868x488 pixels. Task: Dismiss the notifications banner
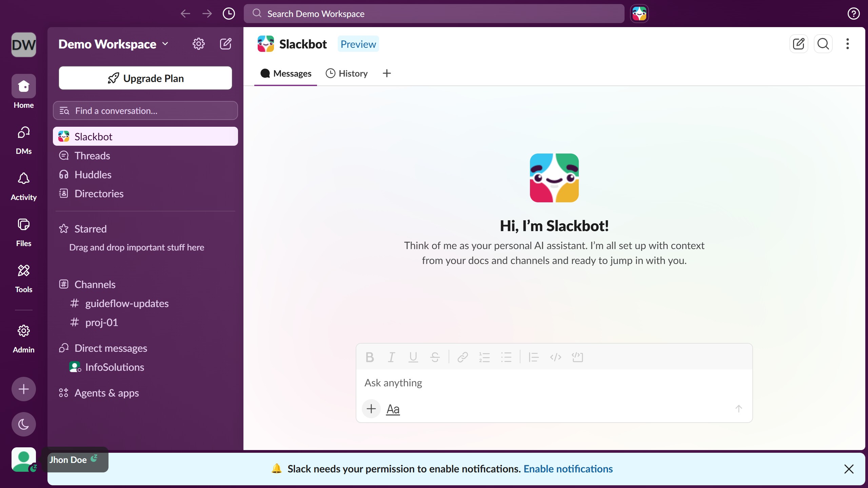pyautogui.click(x=849, y=469)
